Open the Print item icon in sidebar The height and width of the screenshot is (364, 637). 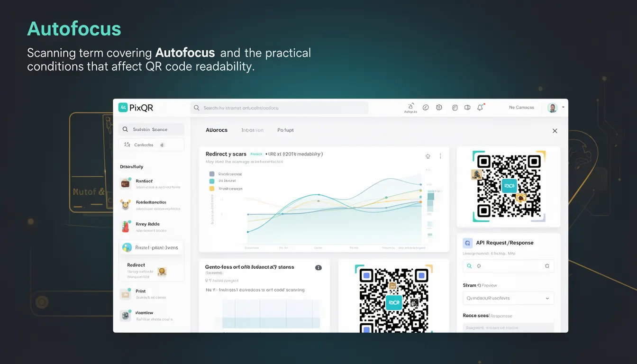pos(125,294)
